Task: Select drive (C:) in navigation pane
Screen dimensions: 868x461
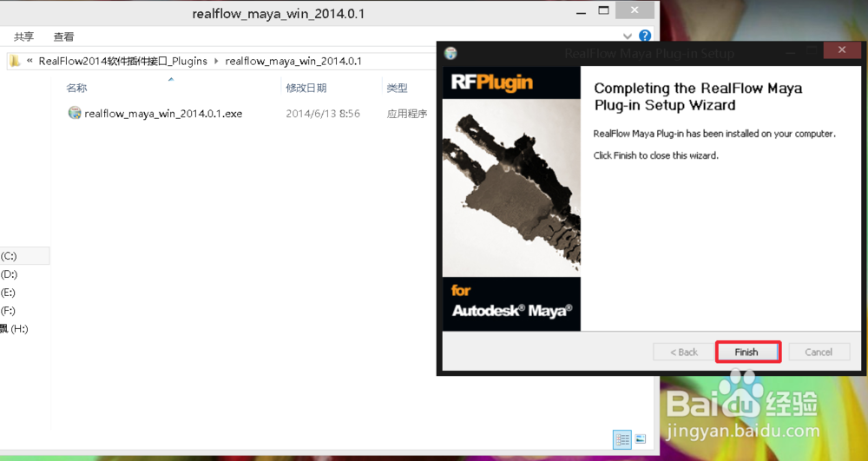Action: (x=9, y=256)
